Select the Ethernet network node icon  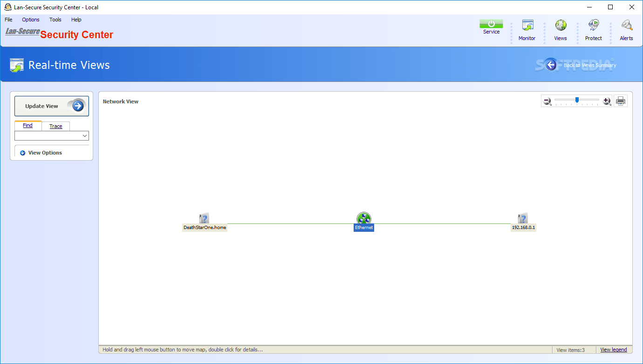coord(364,218)
